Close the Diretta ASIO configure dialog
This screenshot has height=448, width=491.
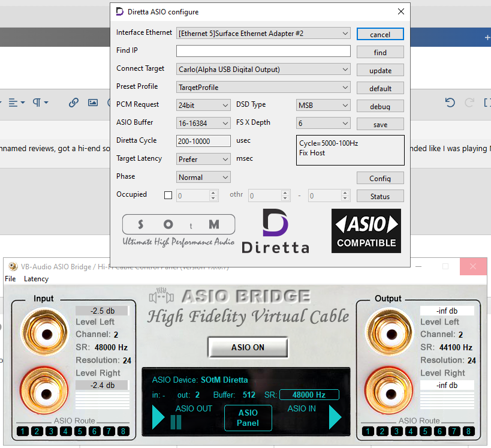coord(401,11)
